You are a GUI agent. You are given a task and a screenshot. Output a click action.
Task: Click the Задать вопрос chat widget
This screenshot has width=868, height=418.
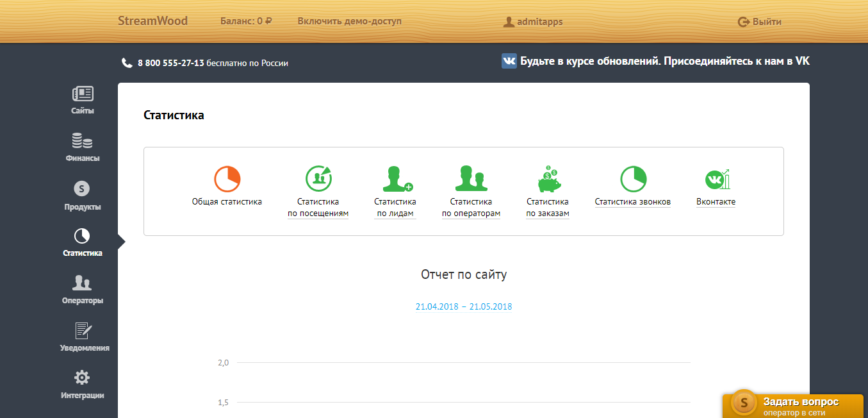[x=794, y=406]
